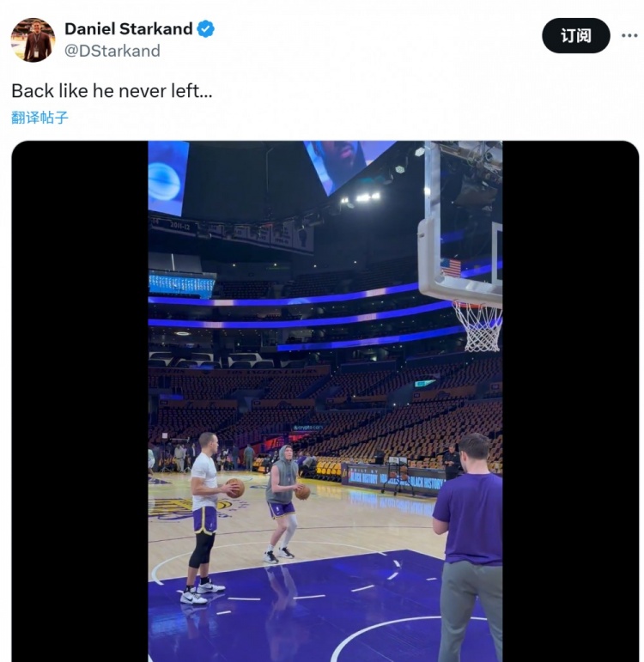644x662 pixels.
Task: Click the 订阅 subscribe button
Action: point(575,35)
